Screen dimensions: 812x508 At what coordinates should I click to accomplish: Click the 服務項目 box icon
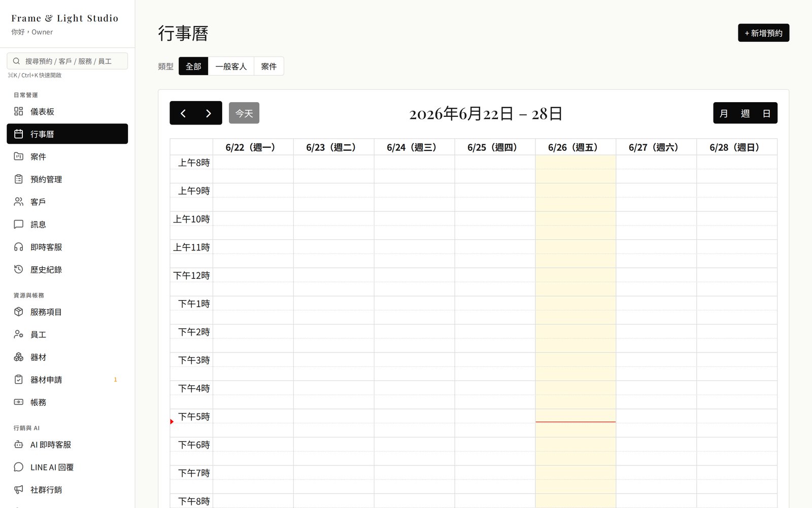pyautogui.click(x=19, y=312)
